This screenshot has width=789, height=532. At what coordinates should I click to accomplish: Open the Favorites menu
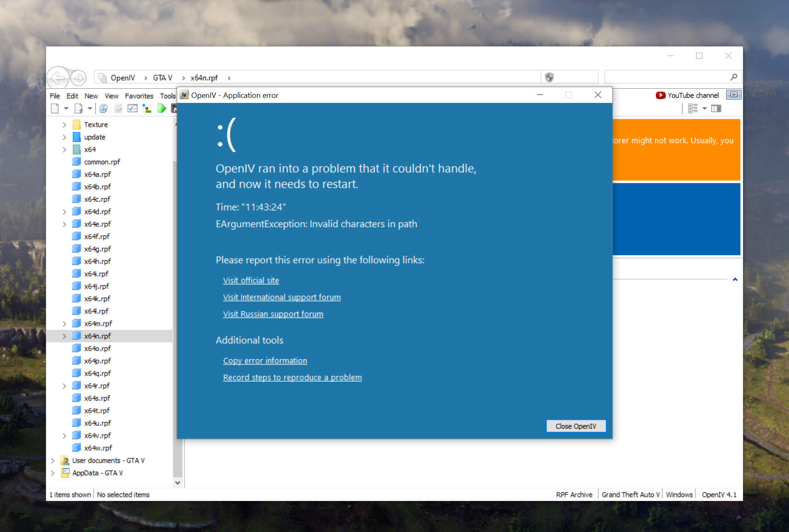tap(139, 96)
